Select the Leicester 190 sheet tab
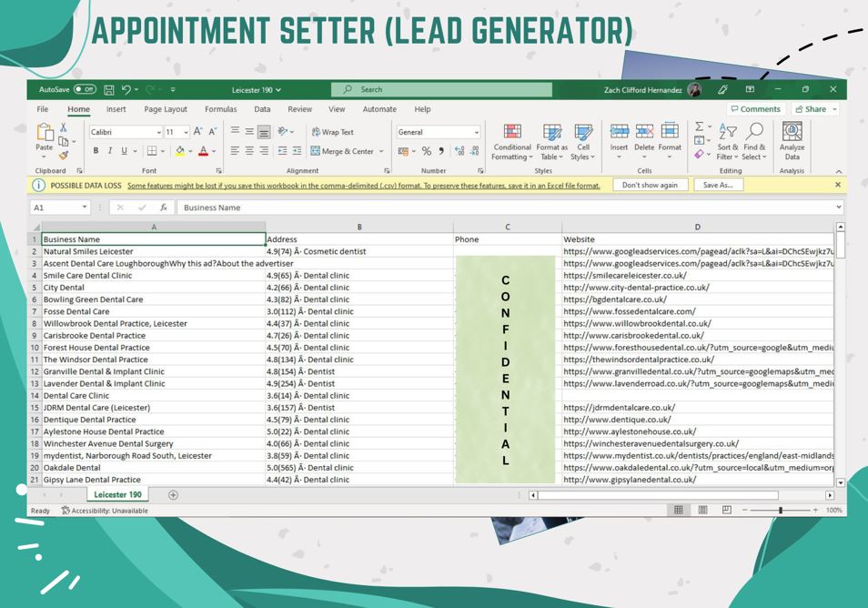Screen dimensions: 868x608 pyautogui.click(x=117, y=494)
